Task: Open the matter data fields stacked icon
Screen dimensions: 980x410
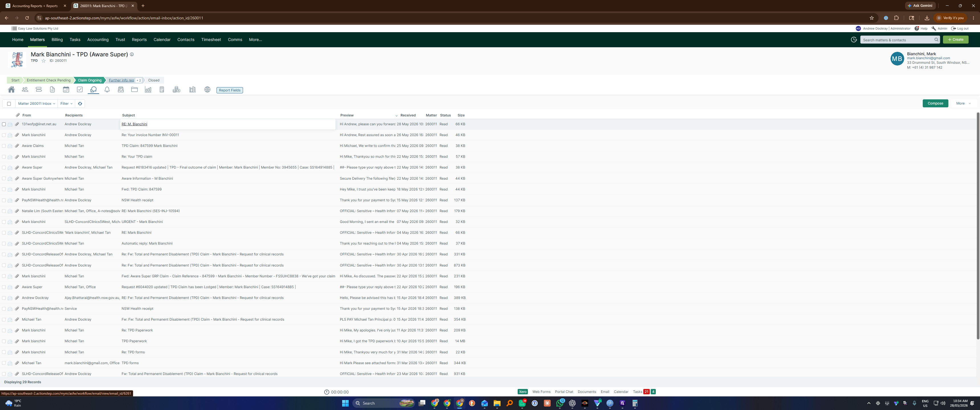Action: (x=39, y=90)
